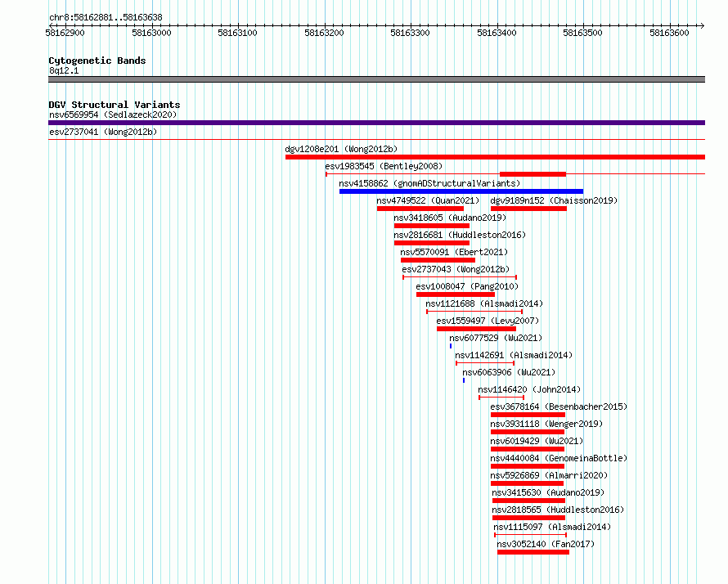The height and width of the screenshot is (584, 728).
Task: Click nsv1142691 (Alsmadi2014) label
Action: coord(514,355)
